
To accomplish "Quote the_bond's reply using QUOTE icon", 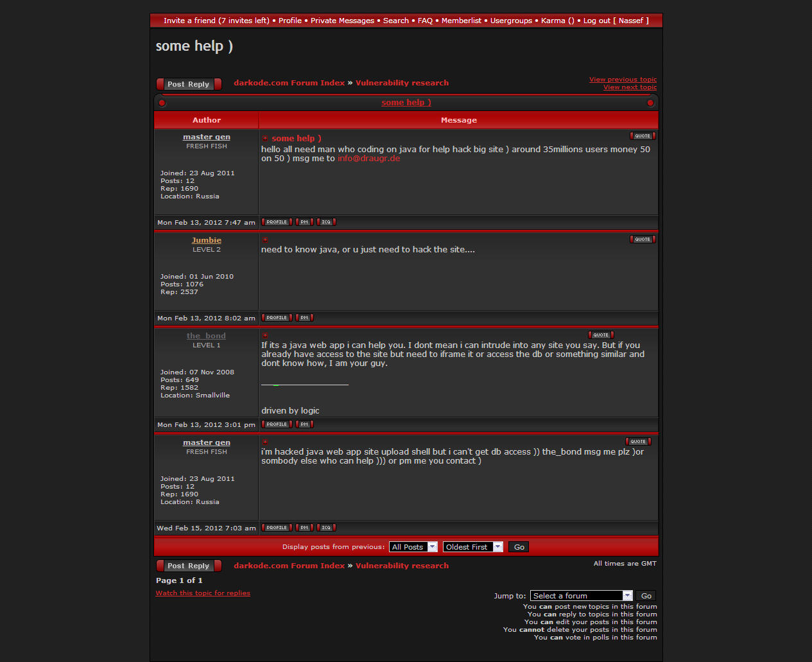I will pos(601,335).
